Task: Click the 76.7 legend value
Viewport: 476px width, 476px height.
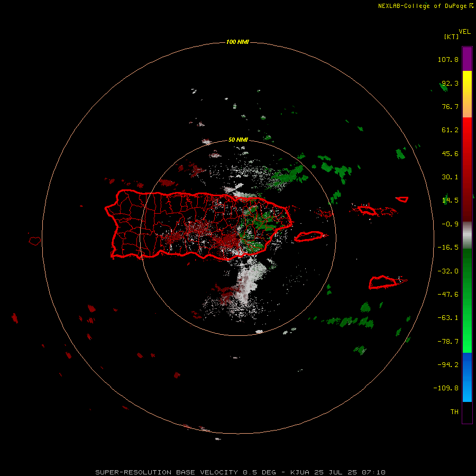Action: point(450,106)
